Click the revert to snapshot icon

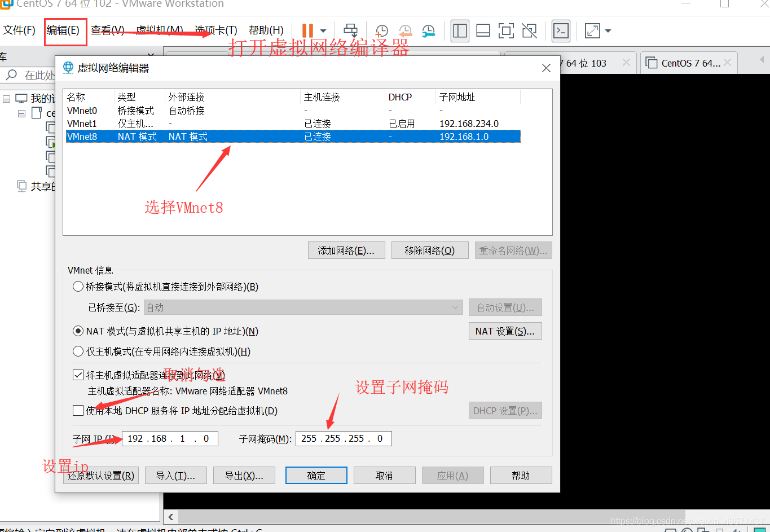point(405,31)
